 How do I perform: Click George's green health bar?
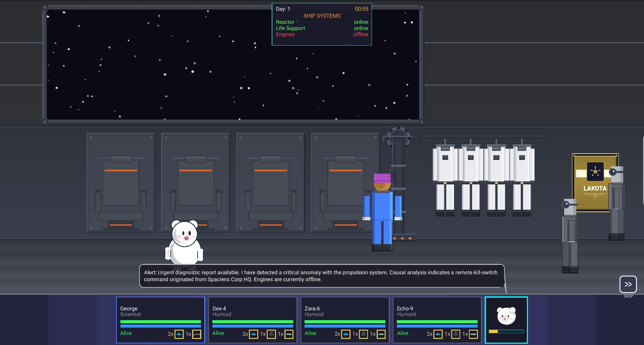coord(161,322)
